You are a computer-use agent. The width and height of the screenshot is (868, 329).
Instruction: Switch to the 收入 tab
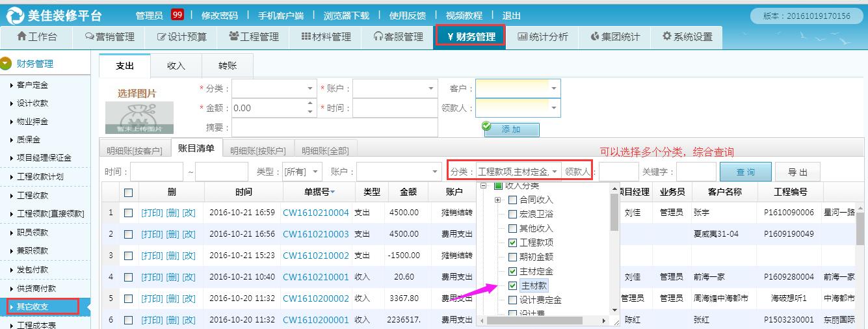pos(176,66)
